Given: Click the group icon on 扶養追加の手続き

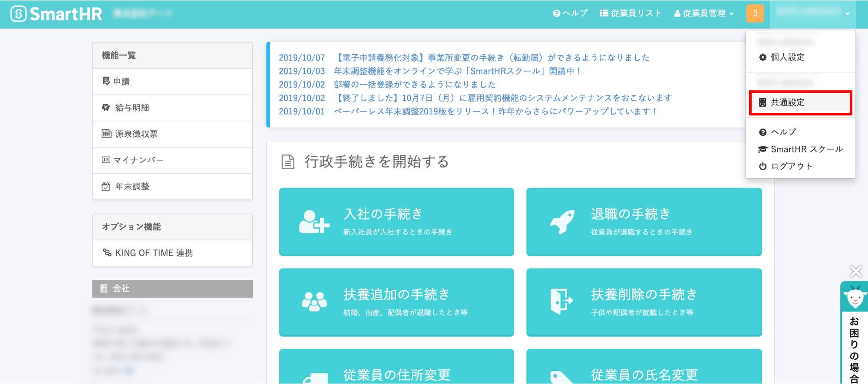Looking at the screenshot, I should (314, 302).
